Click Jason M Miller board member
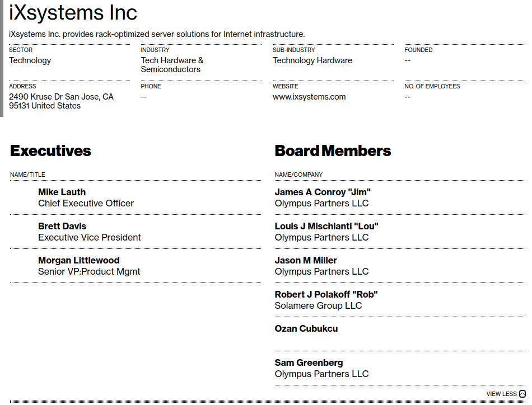 click(x=306, y=260)
